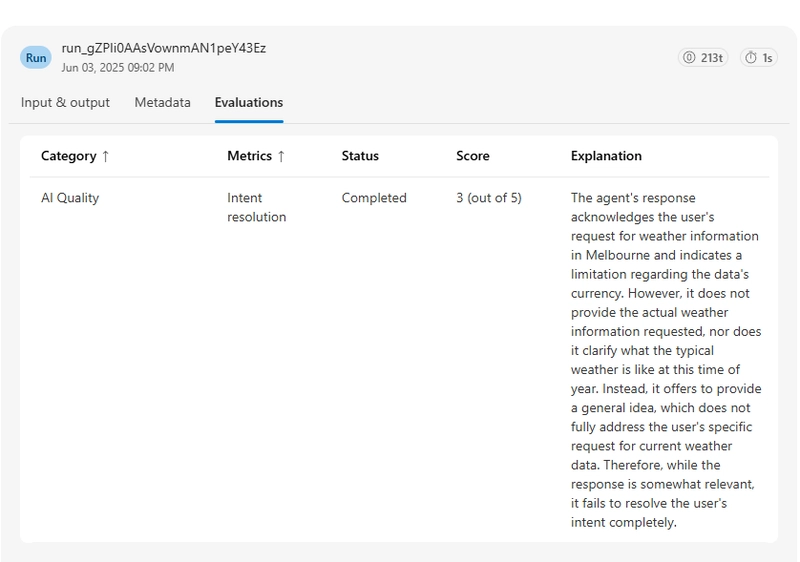The width and height of the screenshot is (800, 562).
Task: Click the blue Run badge icon
Action: (x=36, y=58)
